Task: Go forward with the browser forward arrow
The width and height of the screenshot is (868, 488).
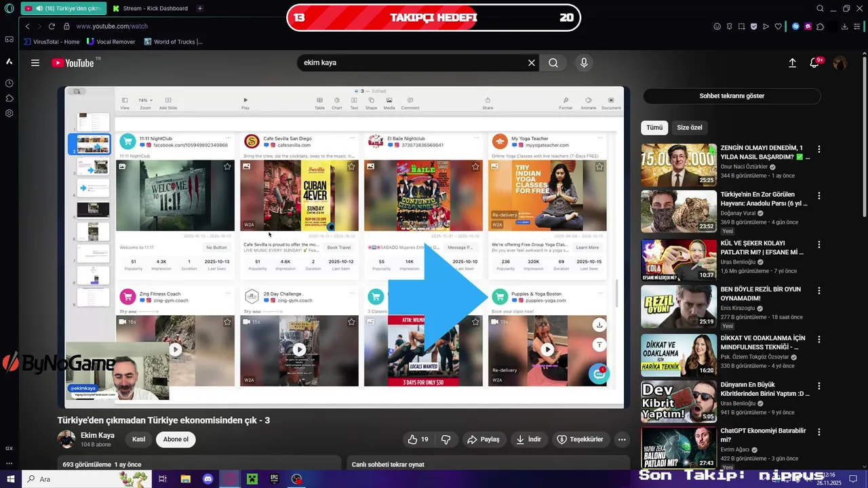Action: [x=39, y=26]
